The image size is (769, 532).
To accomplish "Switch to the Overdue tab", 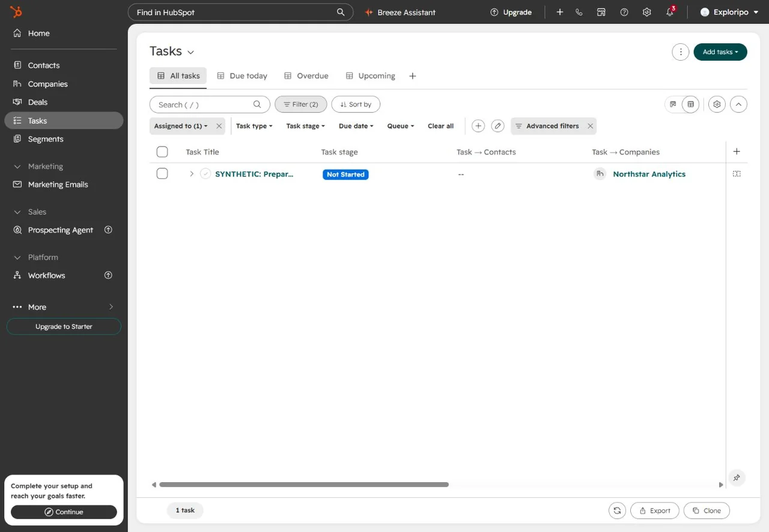I will click(306, 76).
